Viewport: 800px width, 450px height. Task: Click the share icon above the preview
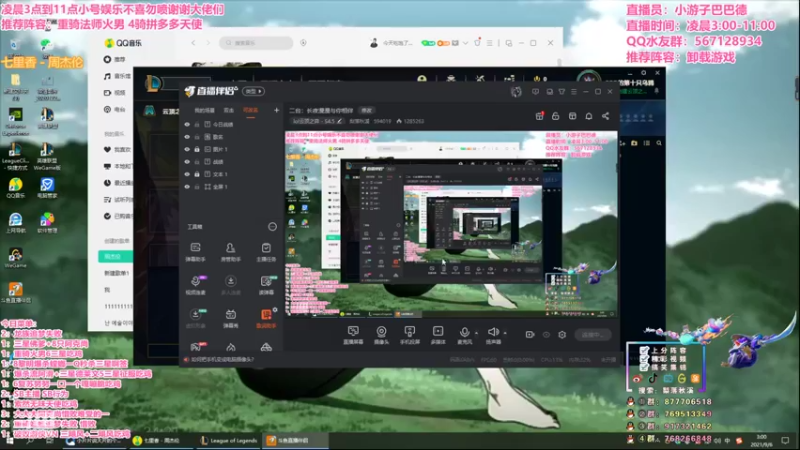(606, 116)
